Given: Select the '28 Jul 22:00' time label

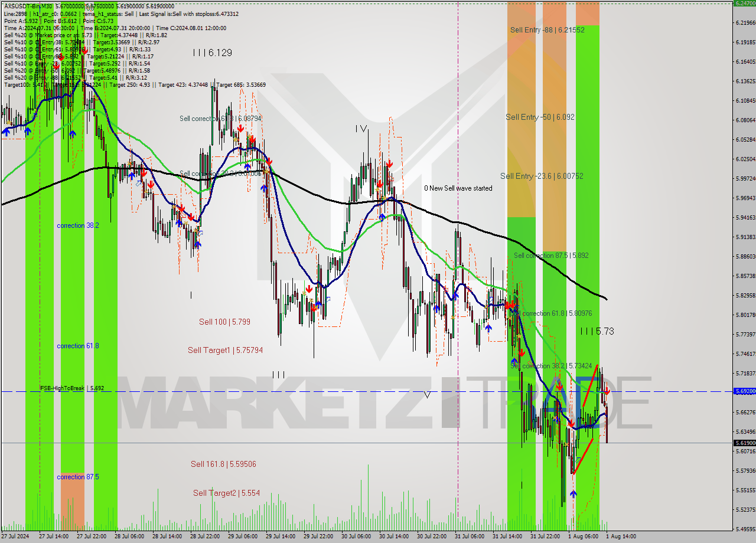Looking at the screenshot, I should tap(204, 537).
